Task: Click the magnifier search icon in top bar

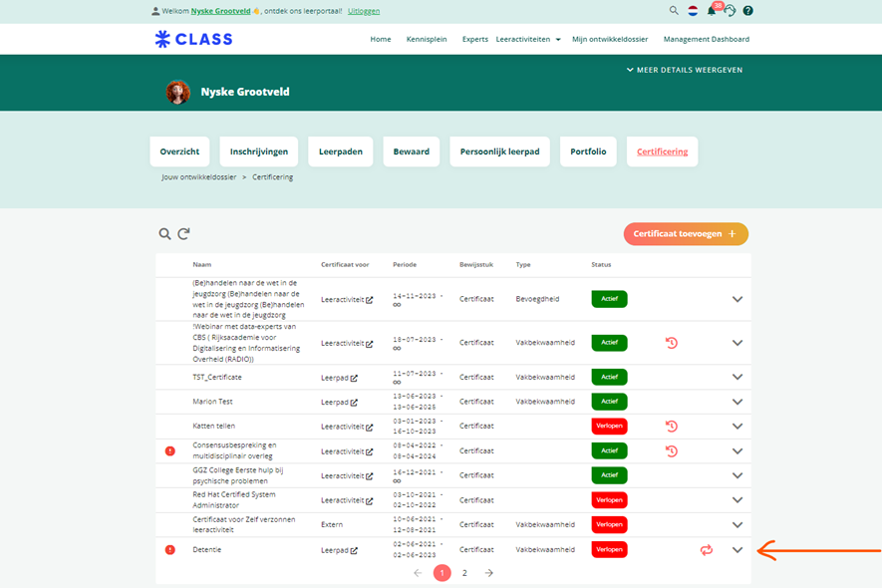Action: pyautogui.click(x=674, y=11)
